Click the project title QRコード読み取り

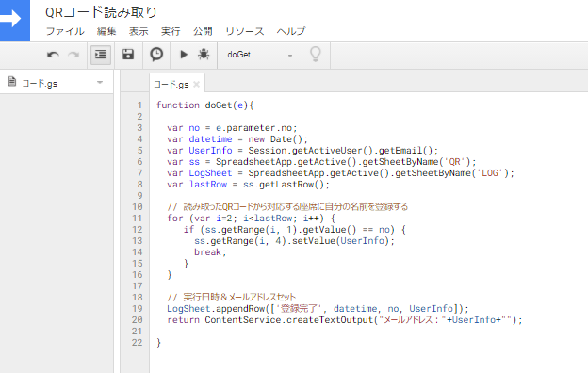[101, 12]
